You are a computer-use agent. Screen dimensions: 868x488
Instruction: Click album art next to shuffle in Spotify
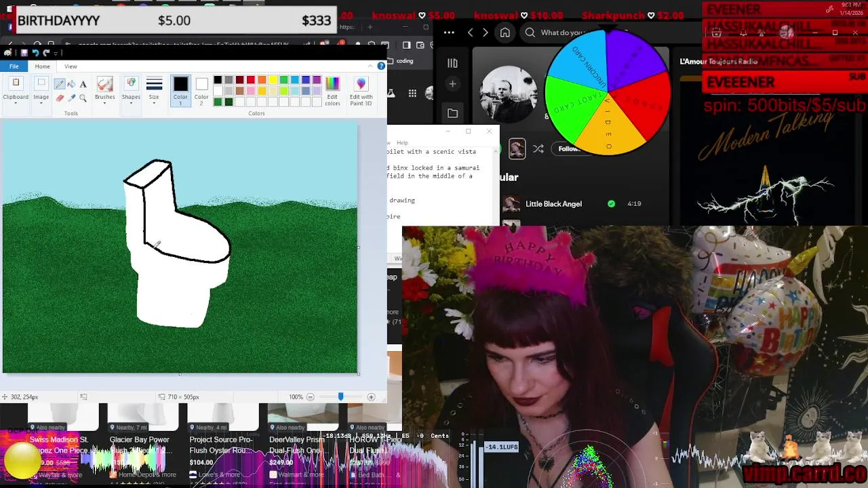517,148
